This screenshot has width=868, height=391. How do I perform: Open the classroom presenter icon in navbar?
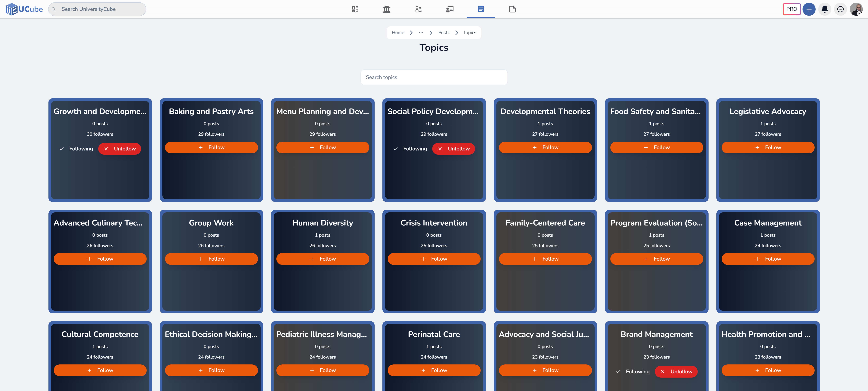point(450,9)
